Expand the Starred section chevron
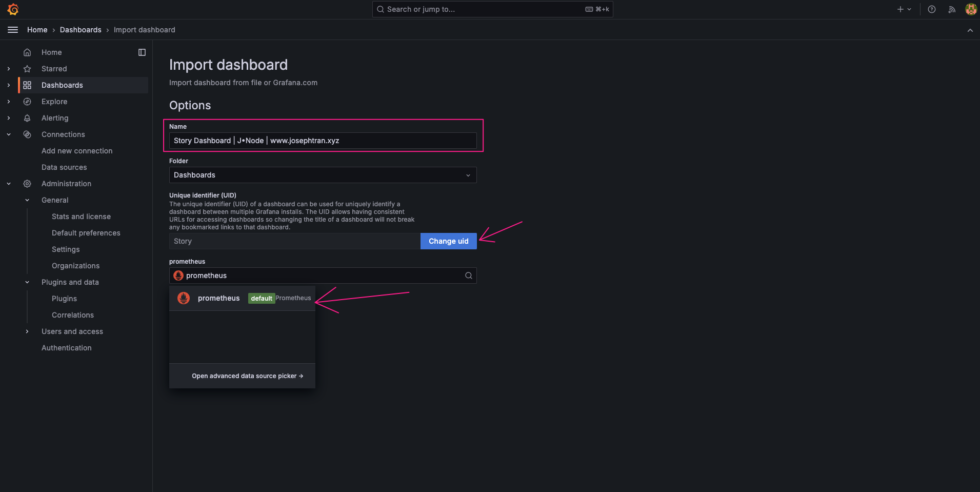The height and width of the screenshot is (492, 980). tap(9, 69)
